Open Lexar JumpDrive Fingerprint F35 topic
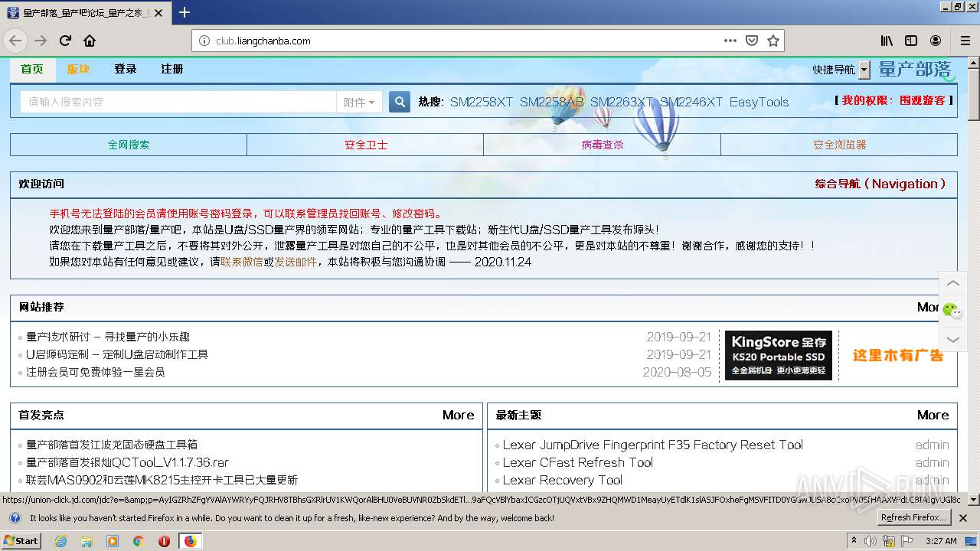 pyautogui.click(x=653, y=445)
